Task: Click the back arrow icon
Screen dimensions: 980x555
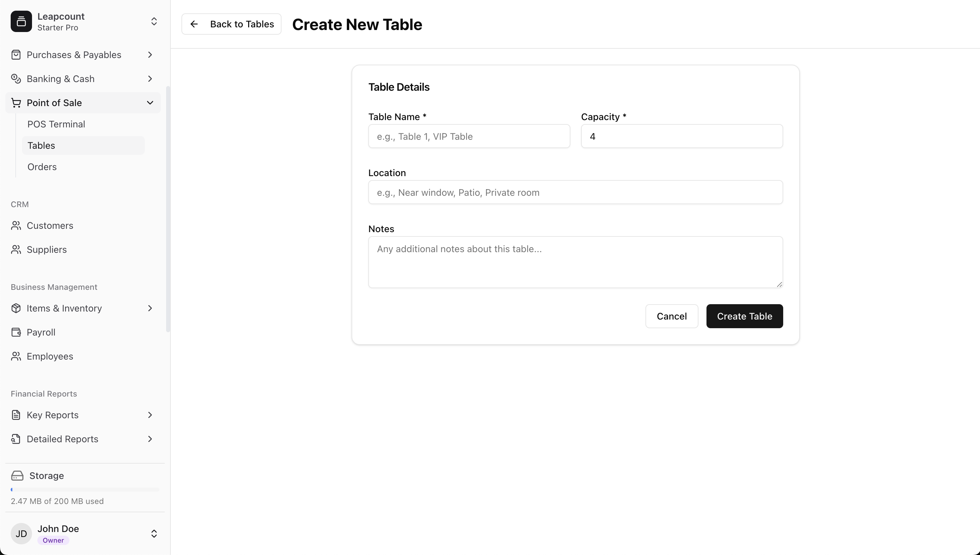Action: (194, 24)
